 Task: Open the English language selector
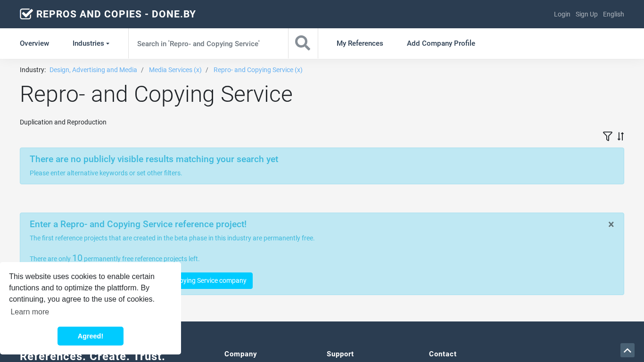613,14
